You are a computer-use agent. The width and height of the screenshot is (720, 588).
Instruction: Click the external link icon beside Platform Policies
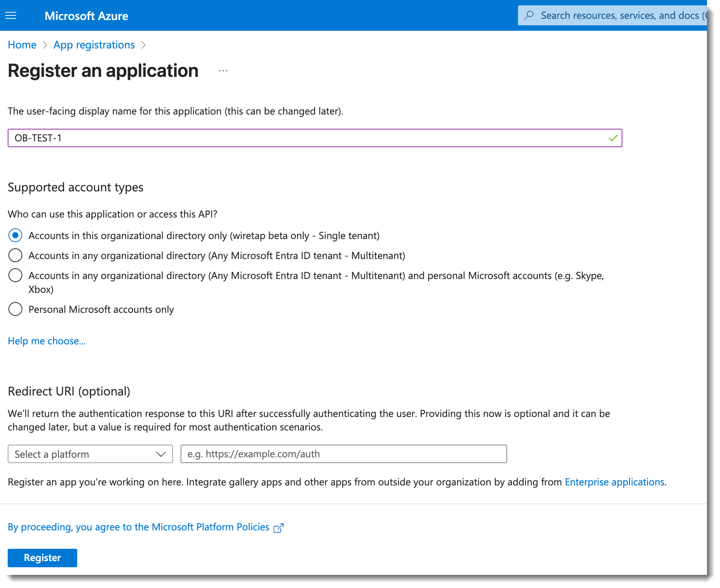278,528
